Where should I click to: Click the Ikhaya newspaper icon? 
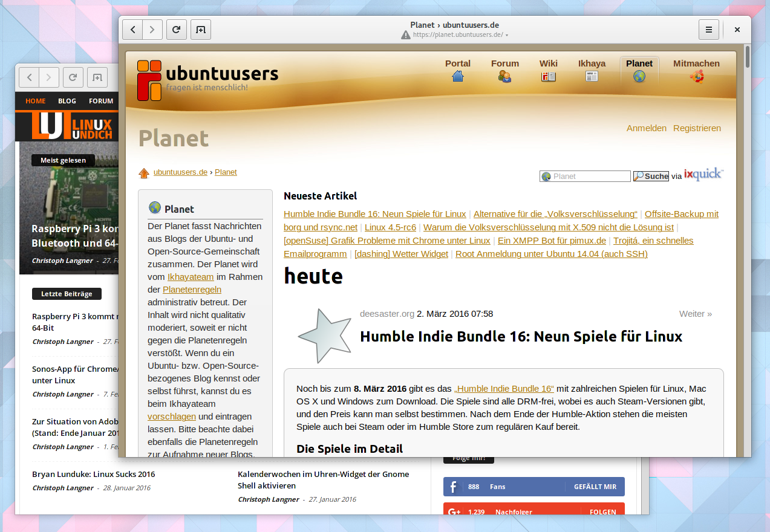592,76
